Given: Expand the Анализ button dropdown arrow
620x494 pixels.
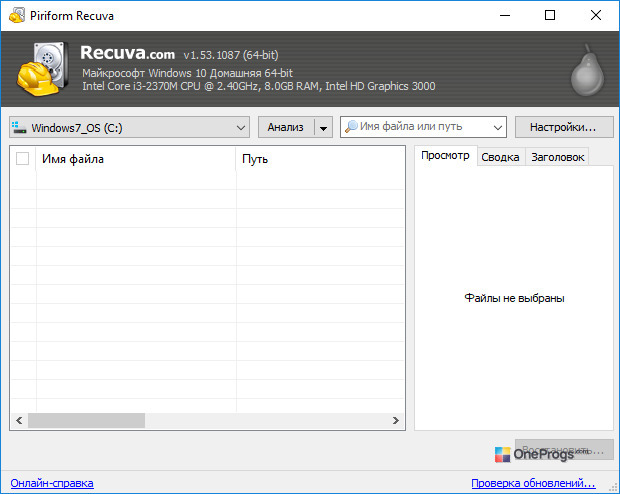Looking at the screenshot, I should tap(323, 127).
